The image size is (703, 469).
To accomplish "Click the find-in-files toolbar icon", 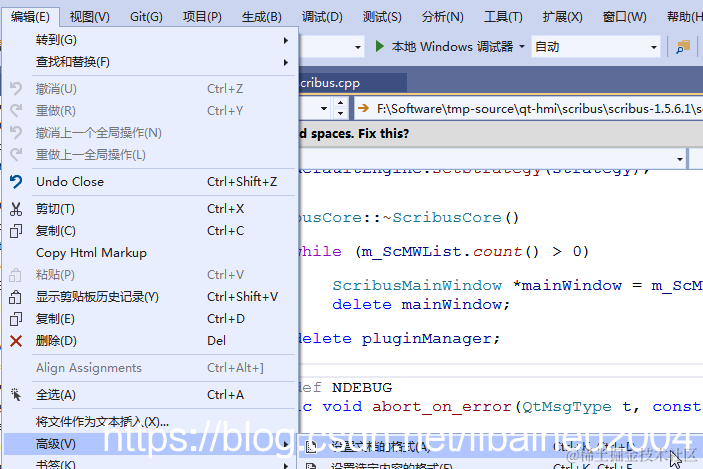I will tap(683, 47).
